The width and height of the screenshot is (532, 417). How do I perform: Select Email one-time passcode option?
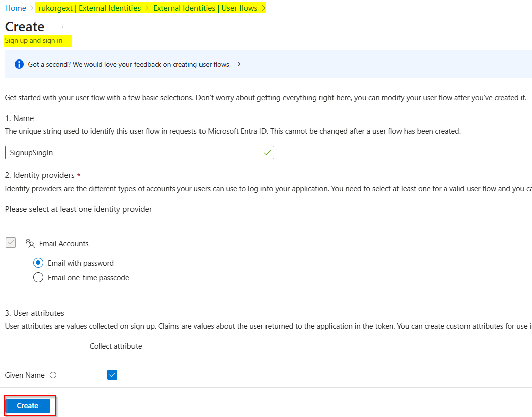38,277
